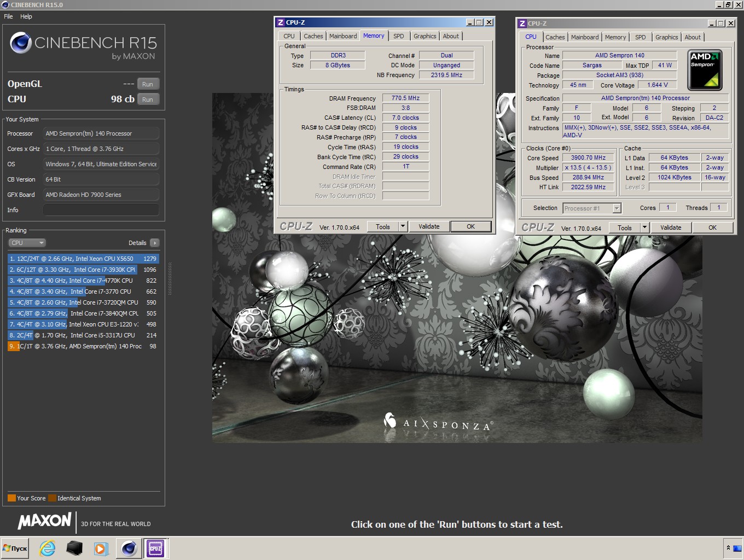Open About tab in right CPU-Z window

pyautogui.click(x=693, y=37)
